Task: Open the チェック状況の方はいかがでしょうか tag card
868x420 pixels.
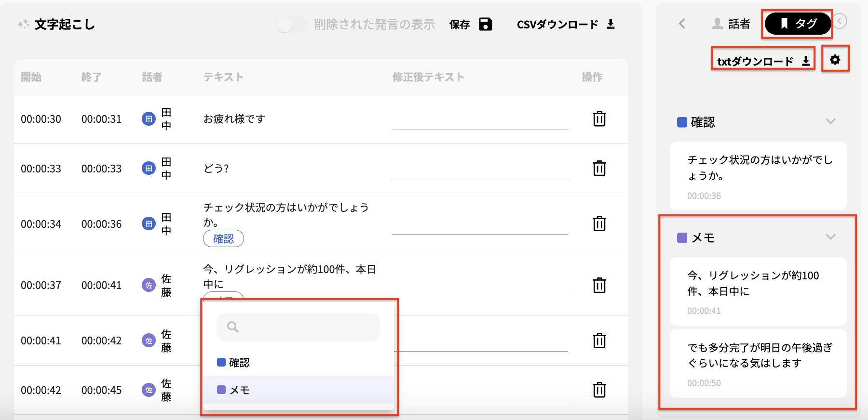Action: (759, 176)
